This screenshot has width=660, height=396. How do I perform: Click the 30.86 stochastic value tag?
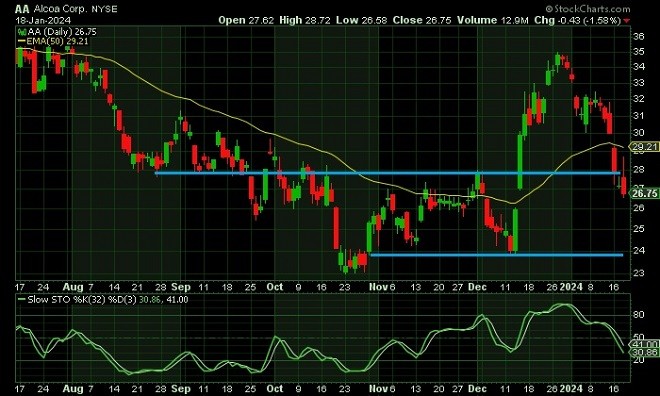[644, 352]
